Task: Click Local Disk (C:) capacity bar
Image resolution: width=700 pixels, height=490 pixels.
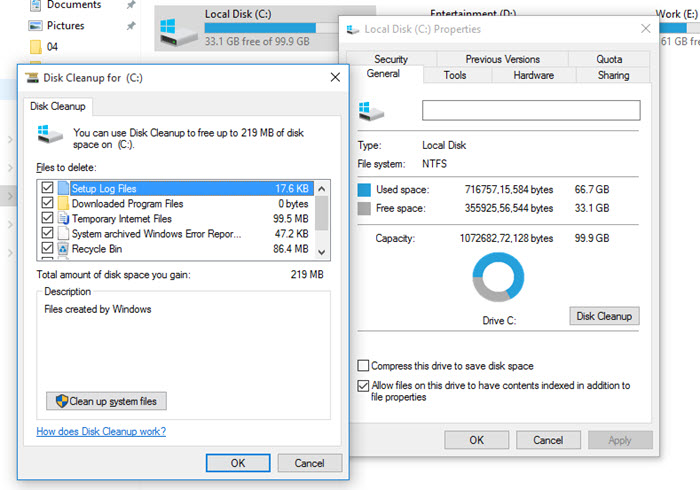Action: (x=271, y=28)
